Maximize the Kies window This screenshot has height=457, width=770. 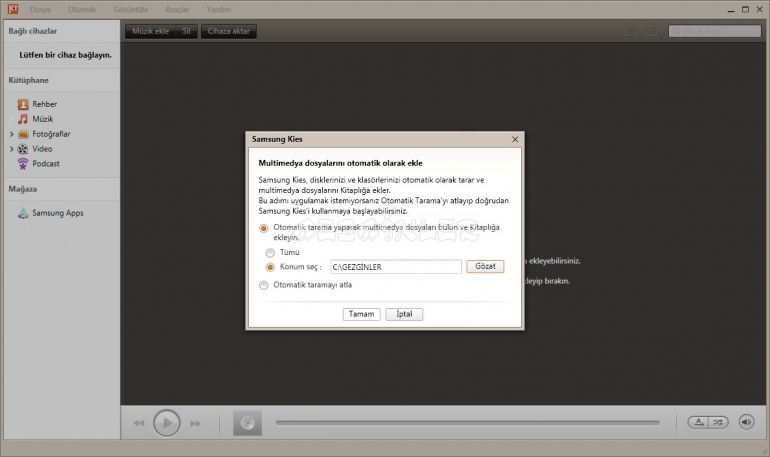click(745, 9)
